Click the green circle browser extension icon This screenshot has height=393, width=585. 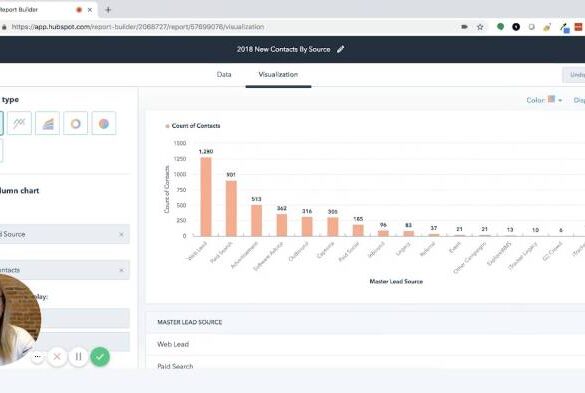500,26
